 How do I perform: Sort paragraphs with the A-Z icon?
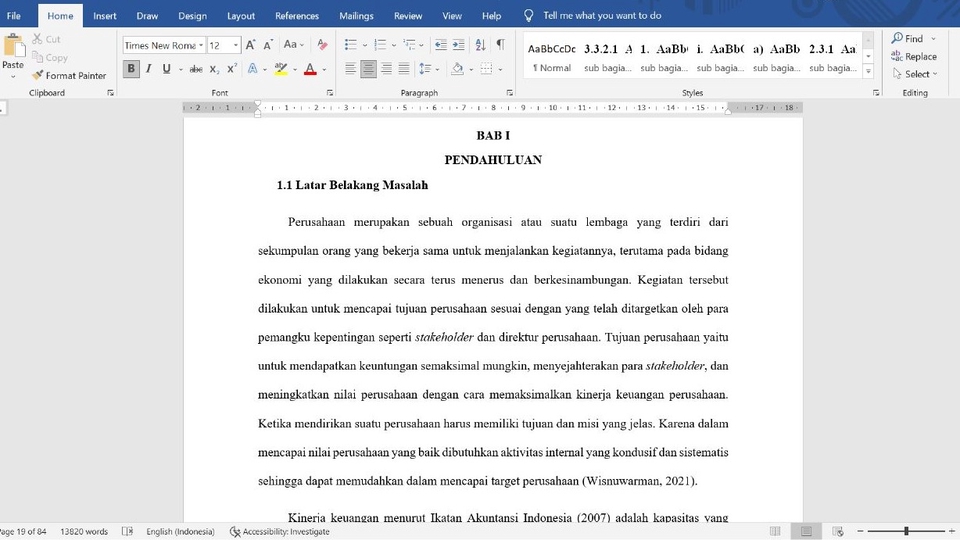(481, 45)
